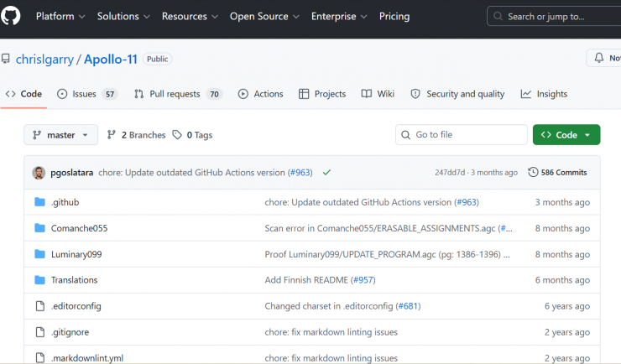Viewport: 621px width, 364px height.
Task: Expand the Platform menu
Action: (60, 16)
